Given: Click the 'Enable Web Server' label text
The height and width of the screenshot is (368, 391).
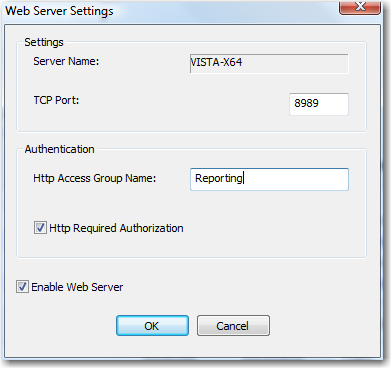Looking at the screenshot, I should pyautogui.click(x=77, y=287).
